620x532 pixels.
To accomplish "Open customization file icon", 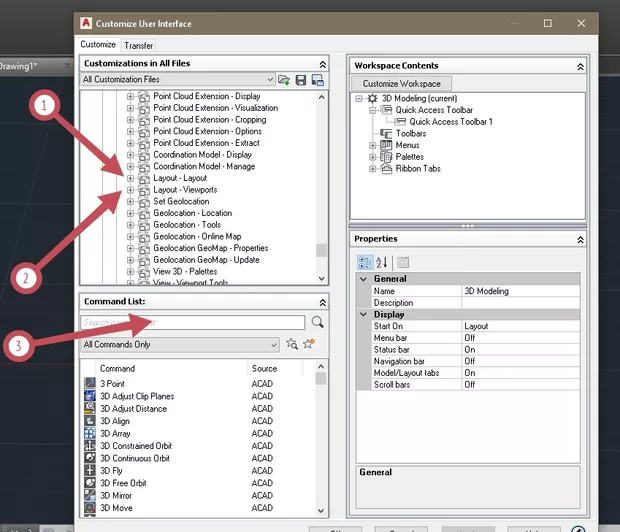I will (x=284, y=80).
